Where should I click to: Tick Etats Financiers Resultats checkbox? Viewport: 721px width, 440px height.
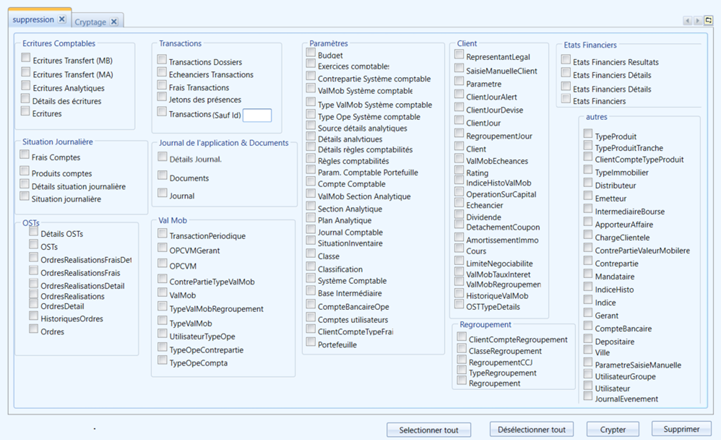coord(566,59)
